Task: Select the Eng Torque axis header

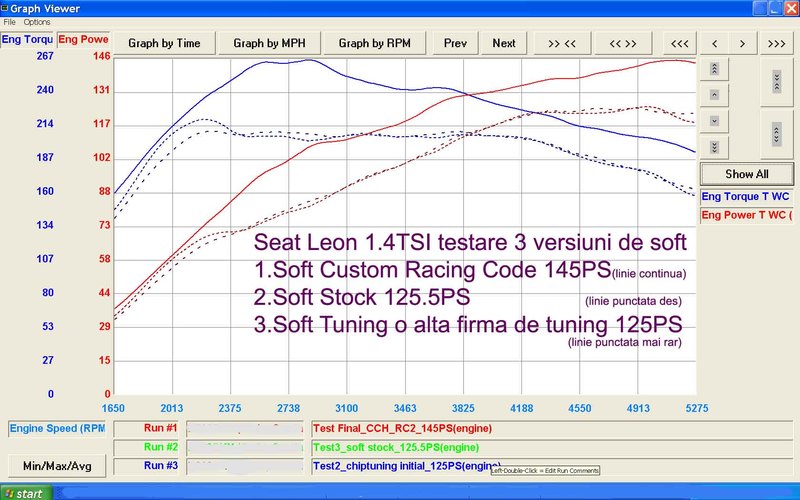Action: [x=27, y=40]
